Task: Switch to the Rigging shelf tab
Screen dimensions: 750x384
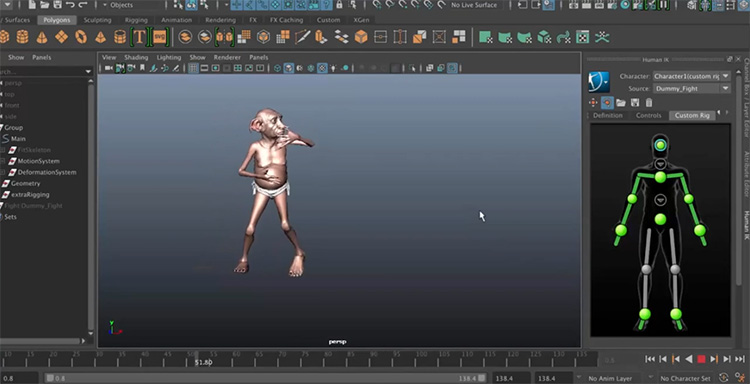Action: tap(136, 20)
